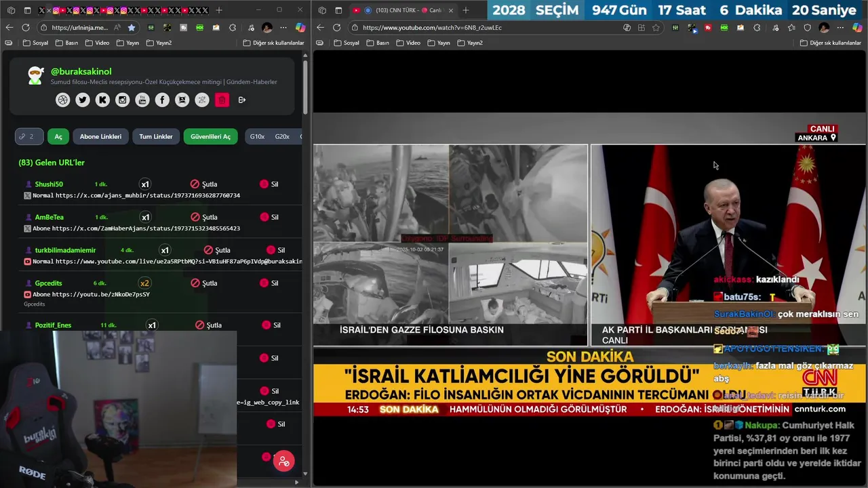Click the link count 2 badge
Viewport: 868px width, 488px height.
click(29, 136)
